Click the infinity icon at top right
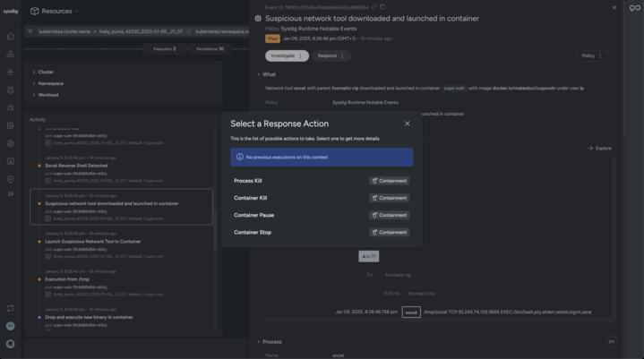The image size is (644, 359). pos(634,8)
